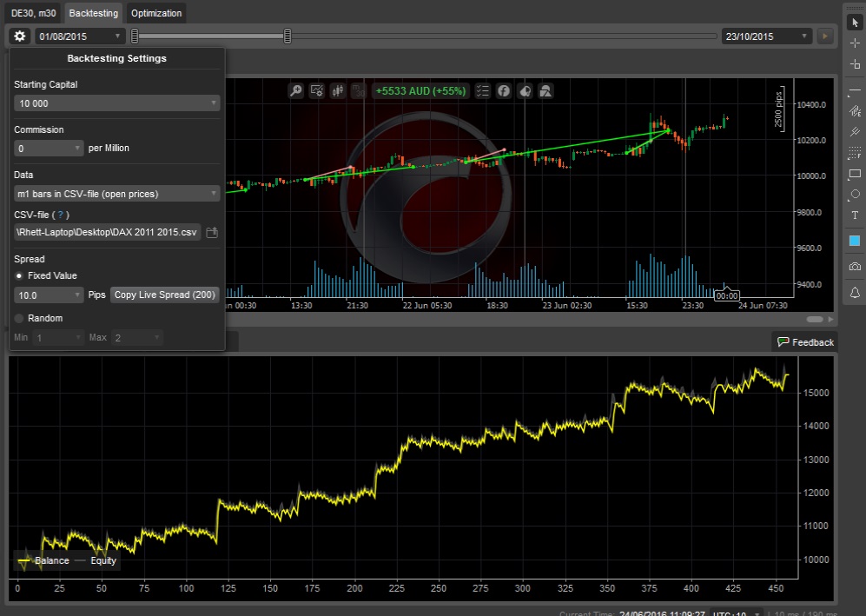Image resolution: width=866 pixels, height=616 pixels.
Task: Open the random spread Min dropdown
Action: pos(58,338)
